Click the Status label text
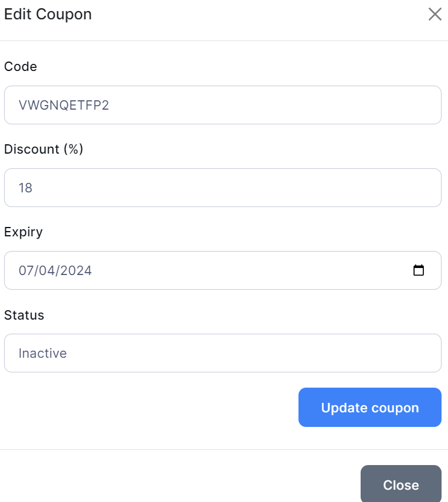 [x=24, y=315]
